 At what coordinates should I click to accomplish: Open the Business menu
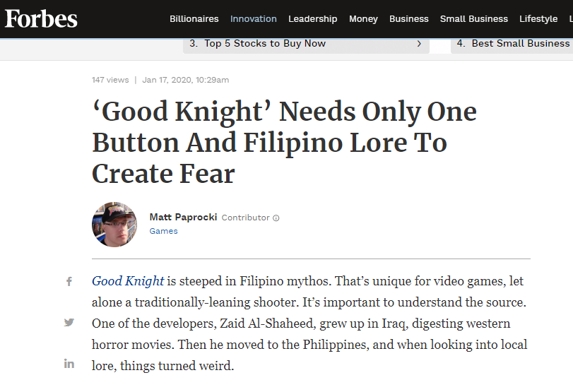(408, 19)
